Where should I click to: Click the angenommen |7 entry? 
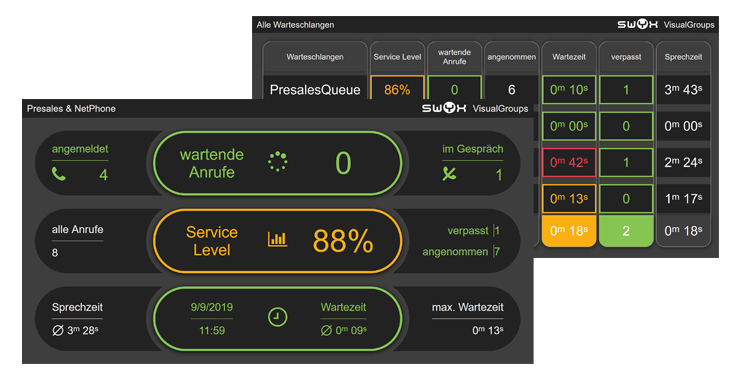(x=461, y=252)
